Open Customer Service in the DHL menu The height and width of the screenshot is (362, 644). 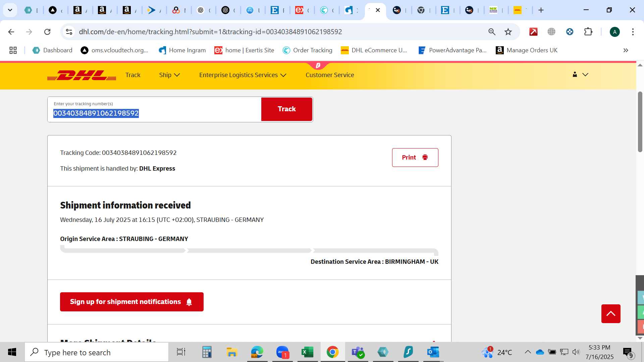point(330,75)
